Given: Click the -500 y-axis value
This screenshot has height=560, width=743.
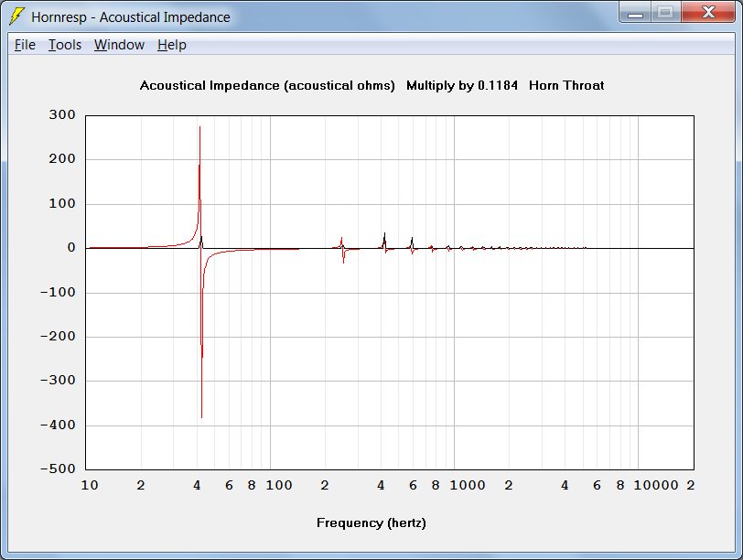Looking at the screenshot, I should tap(58, 469).
